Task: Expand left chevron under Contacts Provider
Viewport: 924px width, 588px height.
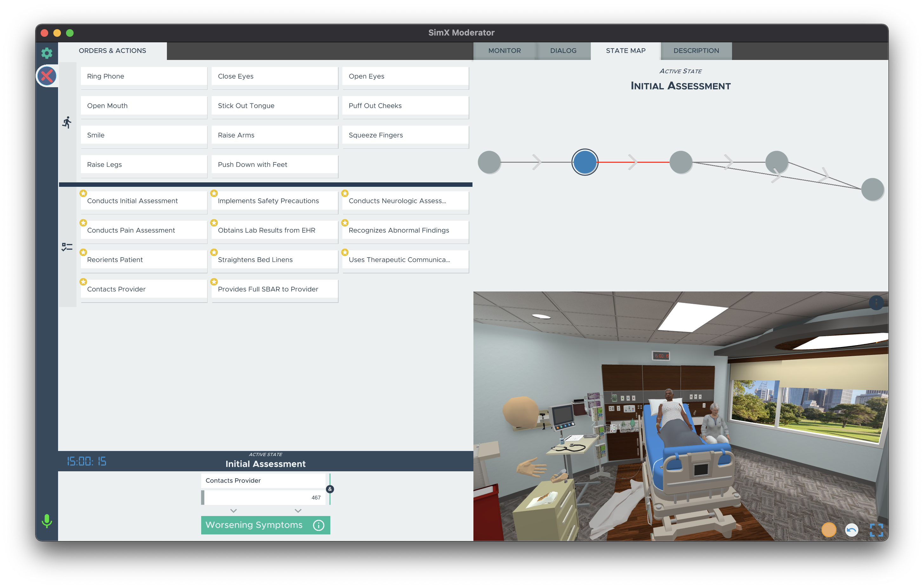Action: click(233, 511)
